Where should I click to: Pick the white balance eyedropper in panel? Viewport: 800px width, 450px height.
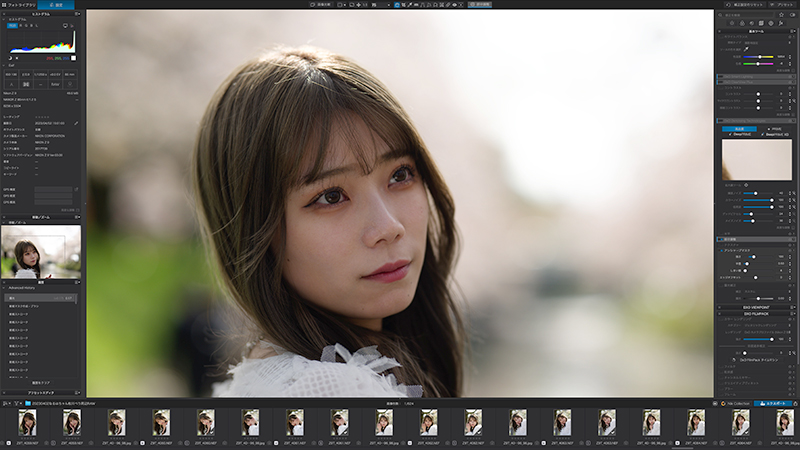746,49
